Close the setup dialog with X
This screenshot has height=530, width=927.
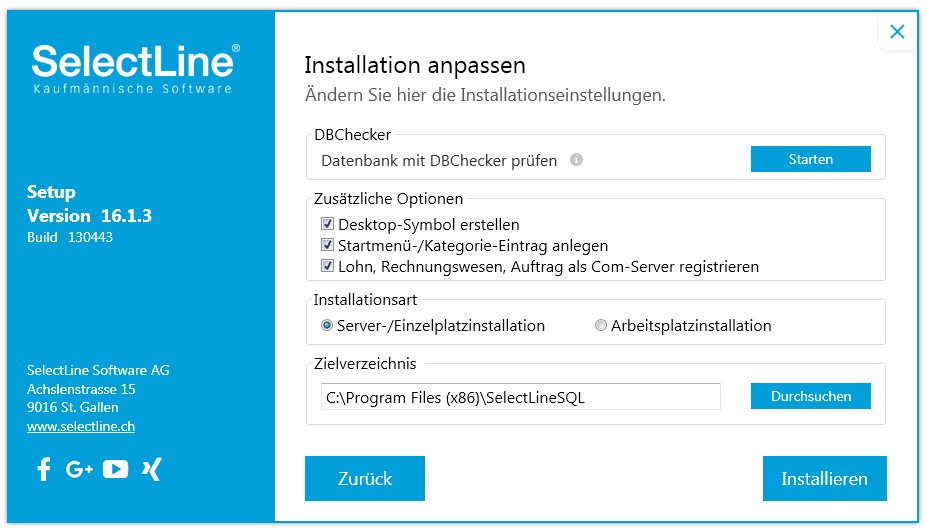[x=897, y=31]
